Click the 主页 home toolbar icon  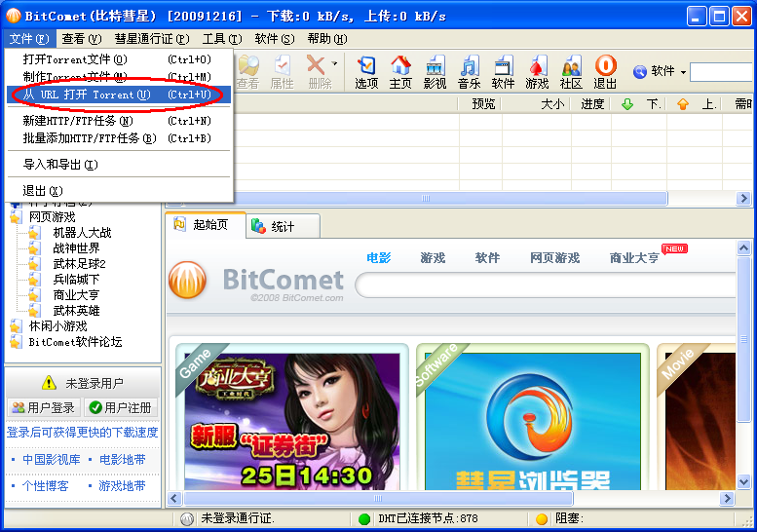coord(400,72)
